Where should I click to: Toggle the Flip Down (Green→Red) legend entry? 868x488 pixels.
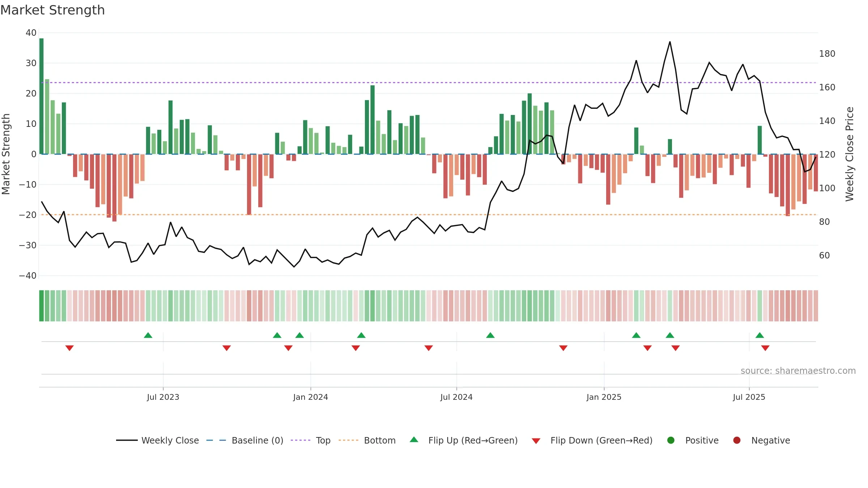(592, 440)
